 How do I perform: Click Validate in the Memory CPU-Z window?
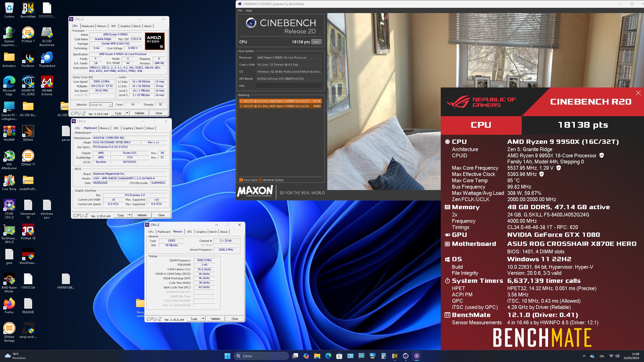[215, 319]
